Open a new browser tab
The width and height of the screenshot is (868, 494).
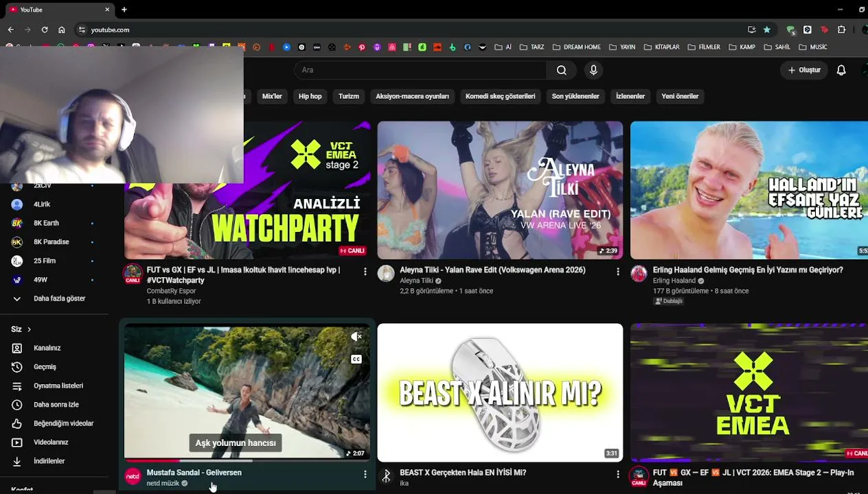tap(124, 10)
